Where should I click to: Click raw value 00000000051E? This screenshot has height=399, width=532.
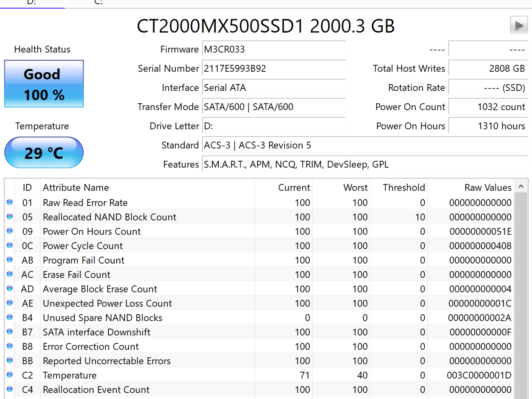480,231
